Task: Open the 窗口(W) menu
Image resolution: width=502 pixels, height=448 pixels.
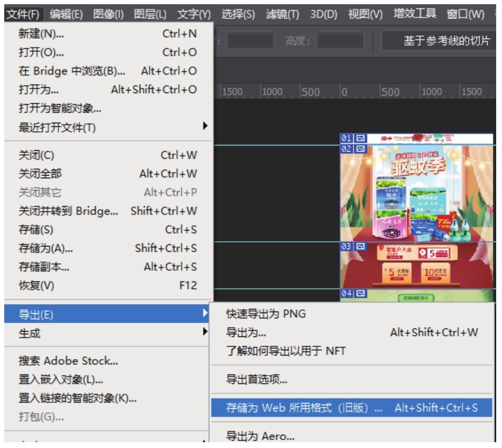Action: [x=465, y=14]
